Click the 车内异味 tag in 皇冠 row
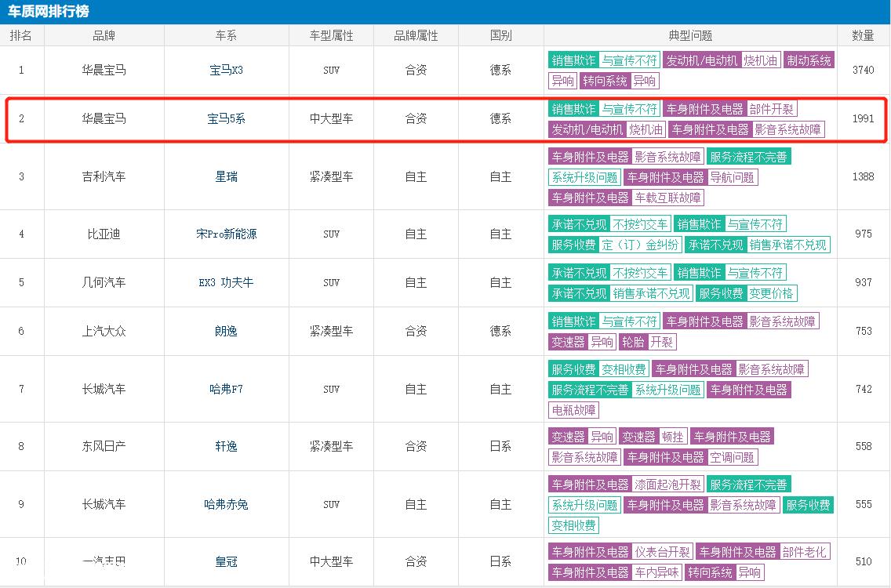 657,572
